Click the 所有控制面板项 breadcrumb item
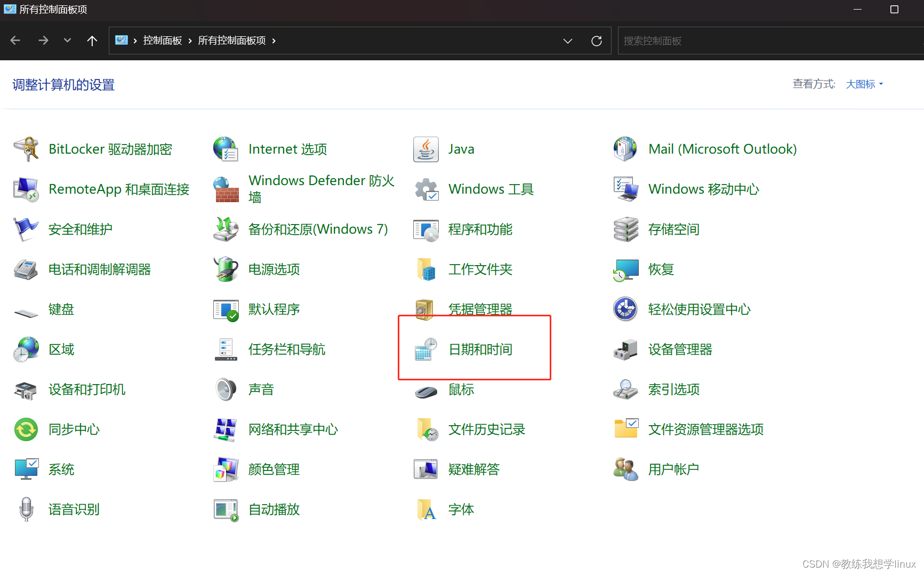This screenshot has height=574, width=924. click(x=232, y=41)
